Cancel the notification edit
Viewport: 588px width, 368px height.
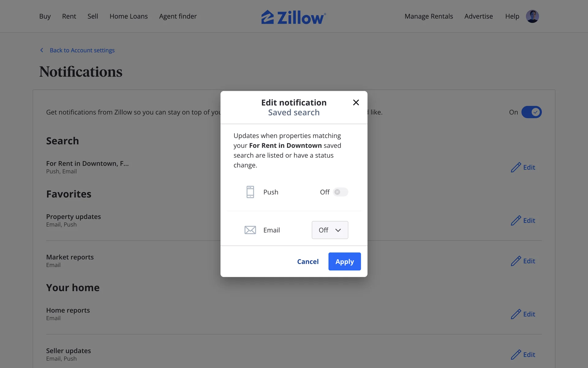308,262
